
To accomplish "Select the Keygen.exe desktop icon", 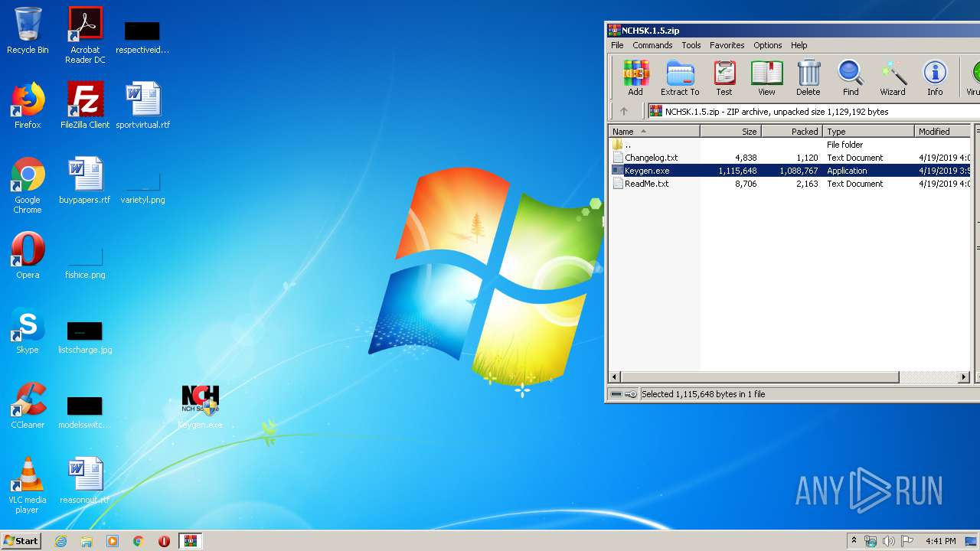I will 201,406.
